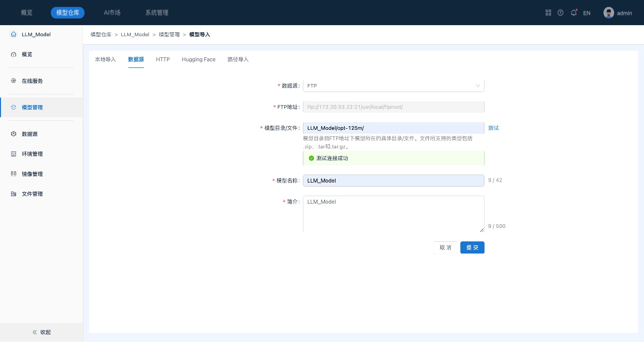Open the notification bell
Image resolution: width=644 pixels, height=342 pixels.
[574, 13]
